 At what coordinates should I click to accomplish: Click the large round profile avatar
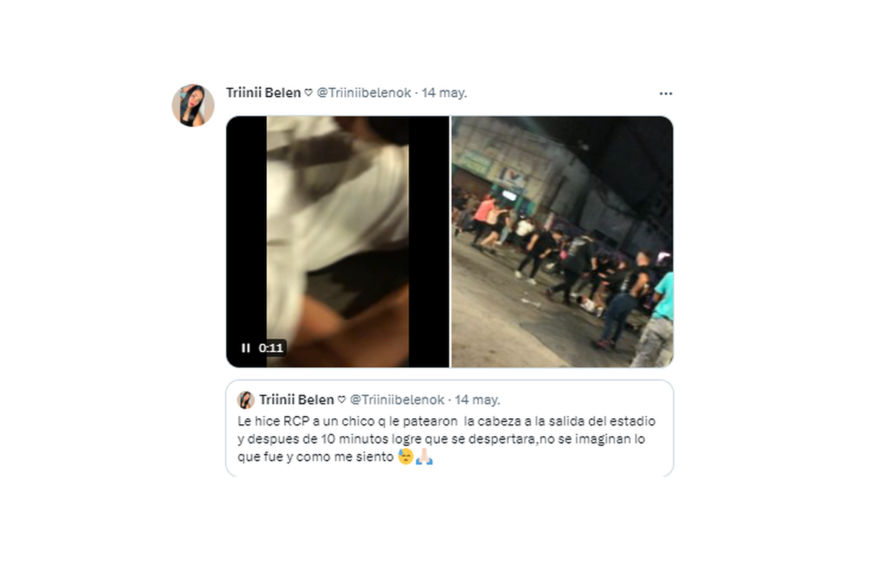click(x=193, y=105)
